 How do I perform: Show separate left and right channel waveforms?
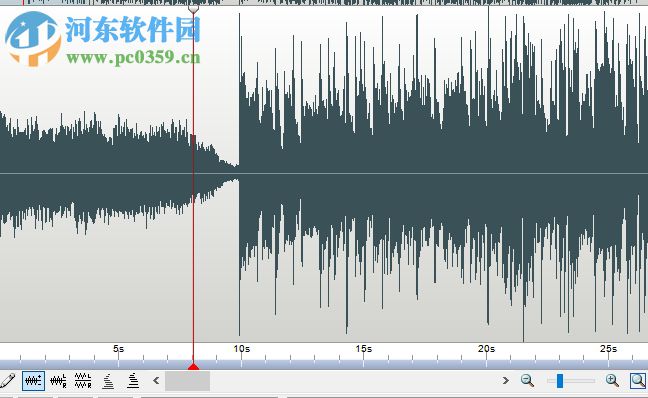click(83, 380)
